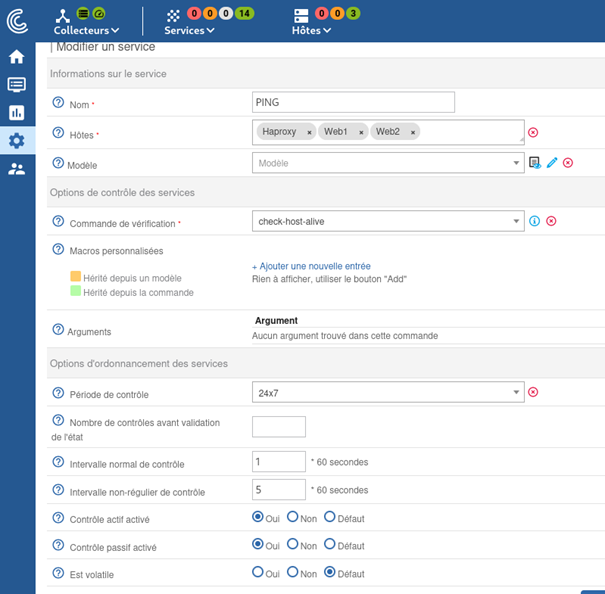Clear Période de contrôle with red icon
The height and width of the screenshot is (594, 605).
(533, 392)
